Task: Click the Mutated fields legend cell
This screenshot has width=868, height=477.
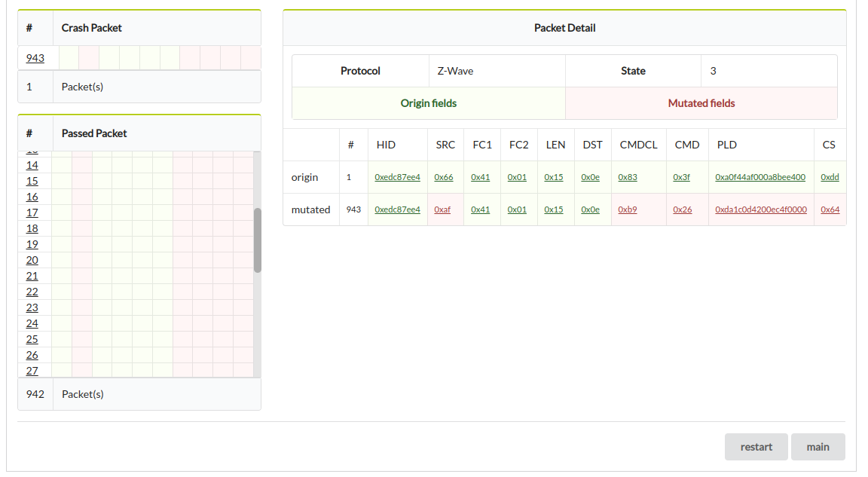Action: coord(701,103)
